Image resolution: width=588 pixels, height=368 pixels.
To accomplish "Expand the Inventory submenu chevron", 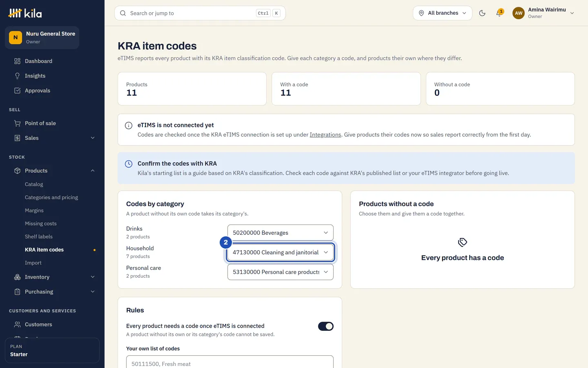I will [x=93, y=277].
